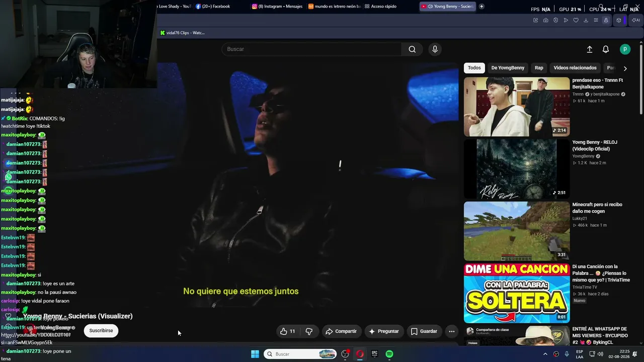Image resolution: width=644 pixels, height=362 pixels.
Task: Expand more filter chips with right chevron
Action: pyautogui.click(x=625, y=68)
